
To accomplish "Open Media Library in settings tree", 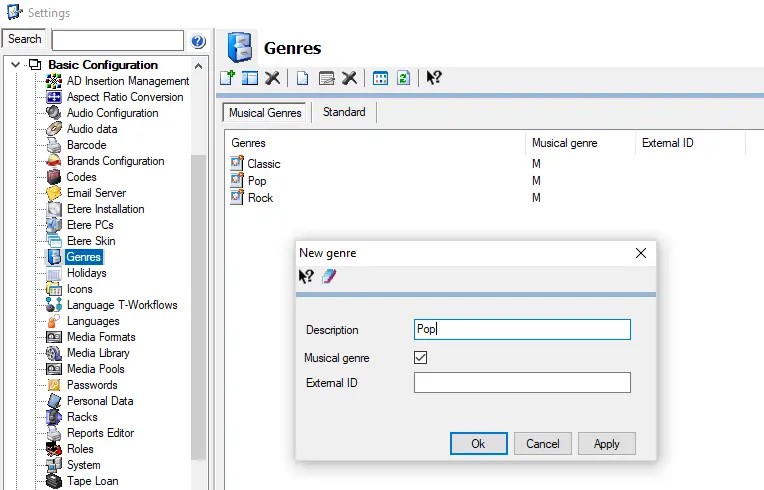I will tap(98, 353).
